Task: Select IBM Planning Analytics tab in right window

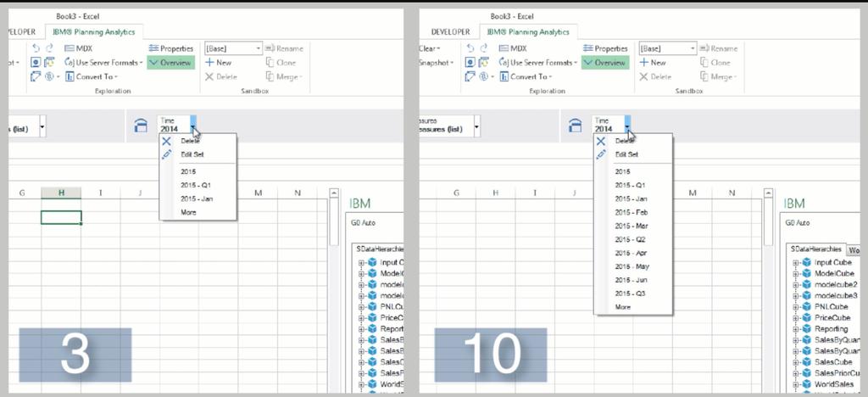Action: (x=528, y=31)
